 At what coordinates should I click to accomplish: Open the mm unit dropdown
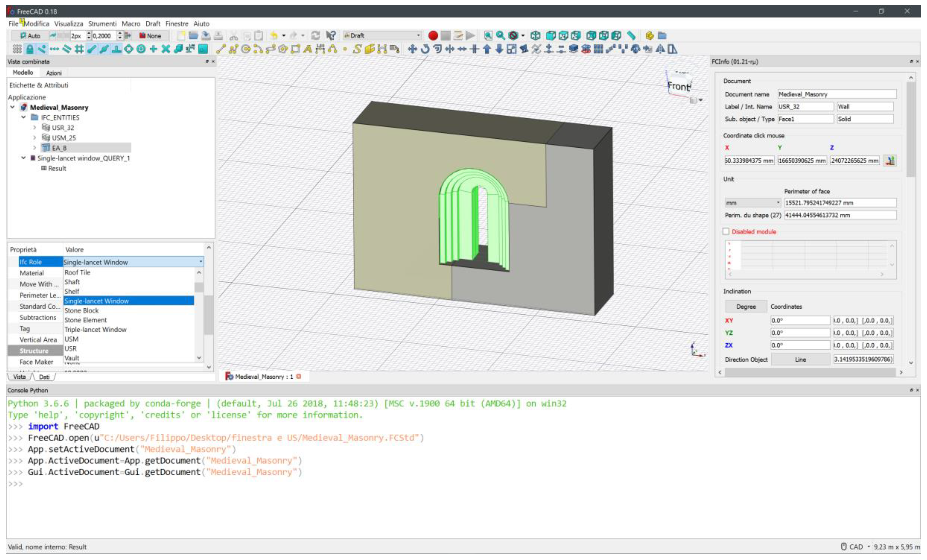pos(753,203)
